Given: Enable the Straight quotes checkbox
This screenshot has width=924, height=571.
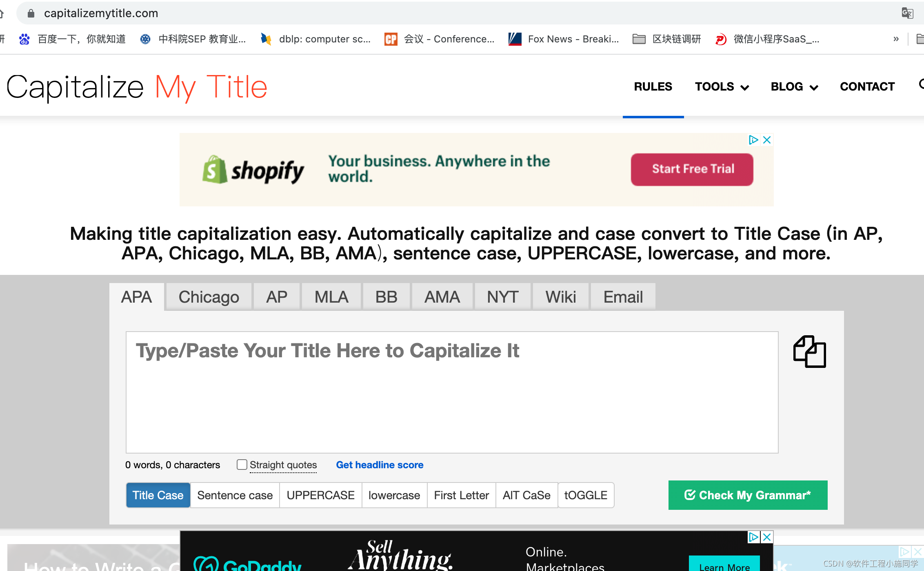Looking at the screenshot, I should (241, 464).
